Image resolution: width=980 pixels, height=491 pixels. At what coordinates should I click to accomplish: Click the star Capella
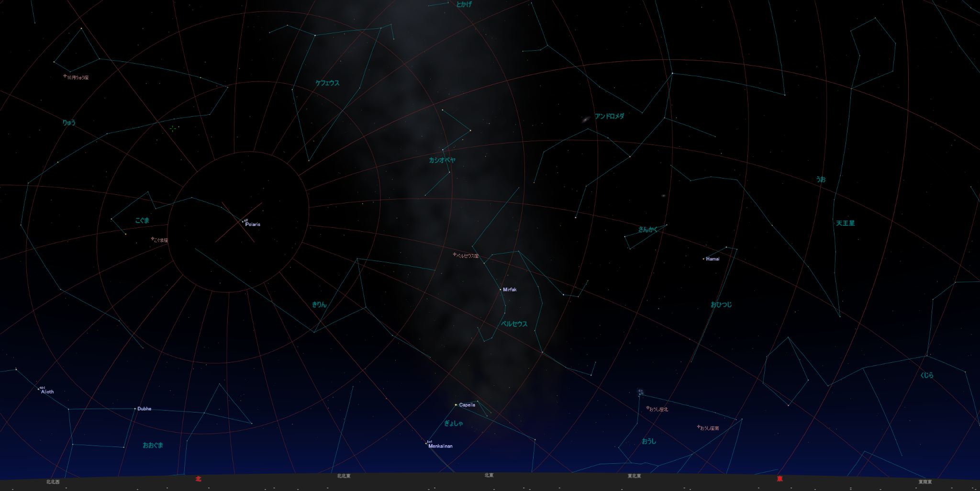(456, 405)
